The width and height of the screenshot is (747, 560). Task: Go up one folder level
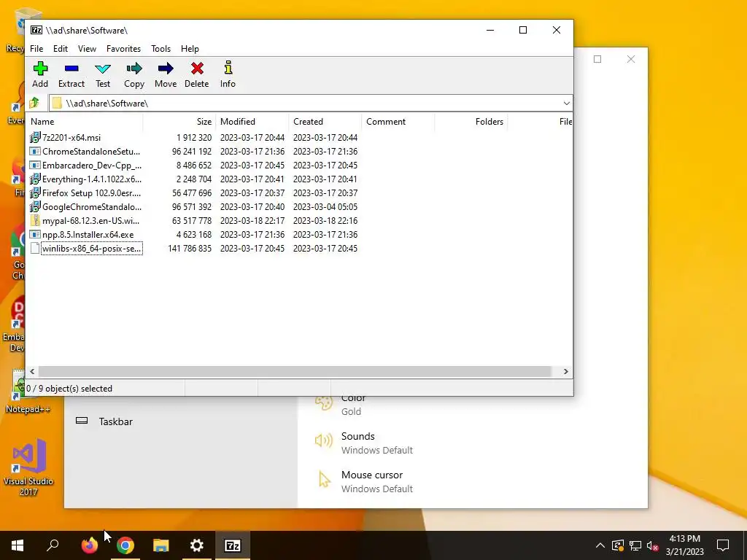pos(34,103)
